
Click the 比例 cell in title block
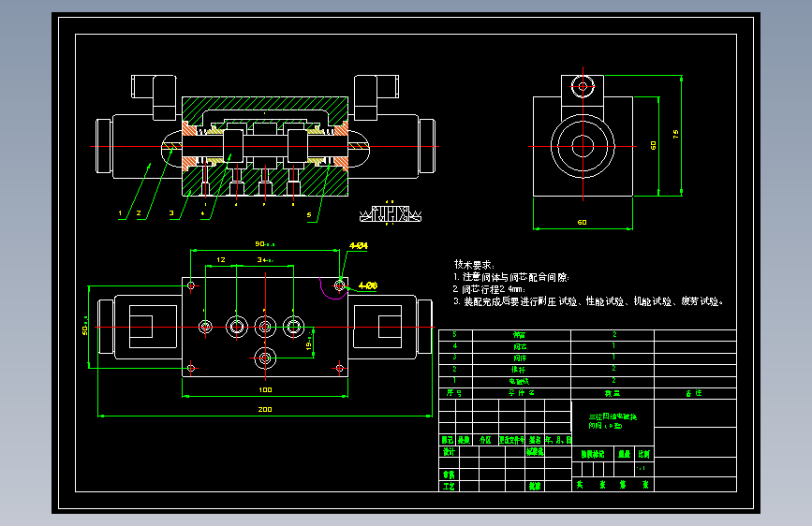643,454
